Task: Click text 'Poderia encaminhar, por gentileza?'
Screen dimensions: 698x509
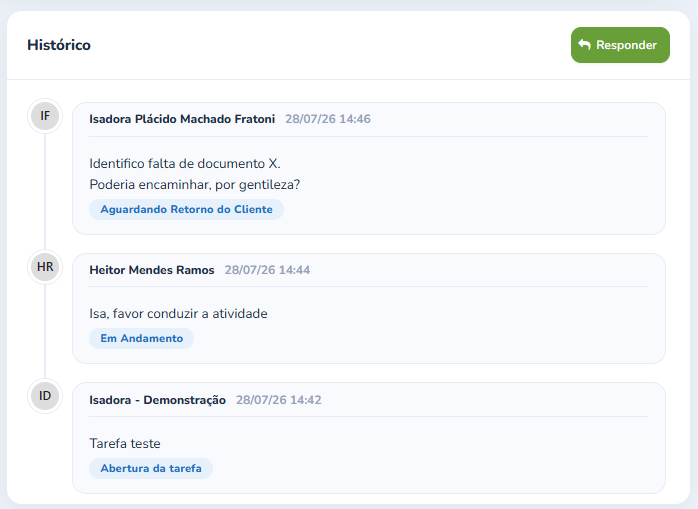Action: 195,184
